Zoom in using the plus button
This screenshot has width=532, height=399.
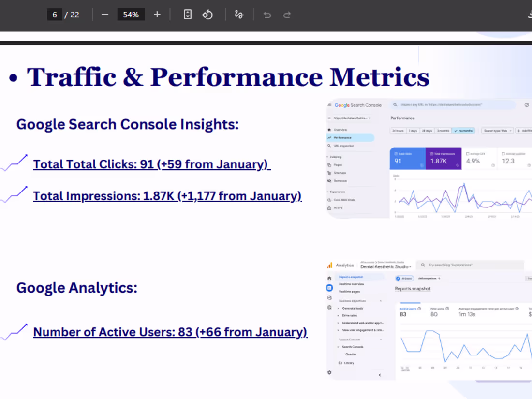157,15
